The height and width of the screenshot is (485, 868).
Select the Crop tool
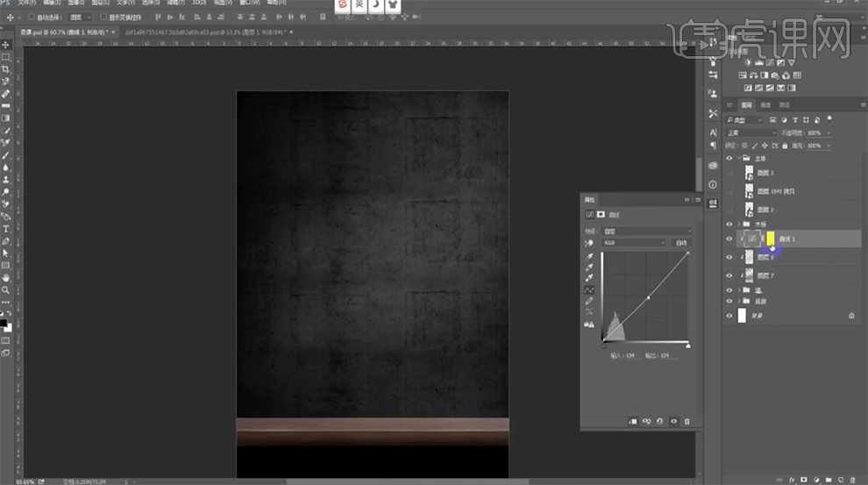(6, 69)
